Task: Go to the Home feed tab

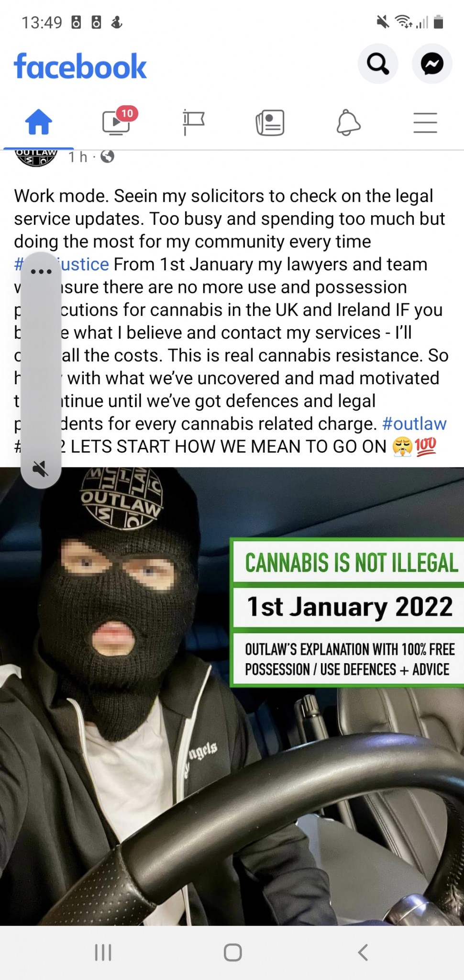Action: (39, 122)
